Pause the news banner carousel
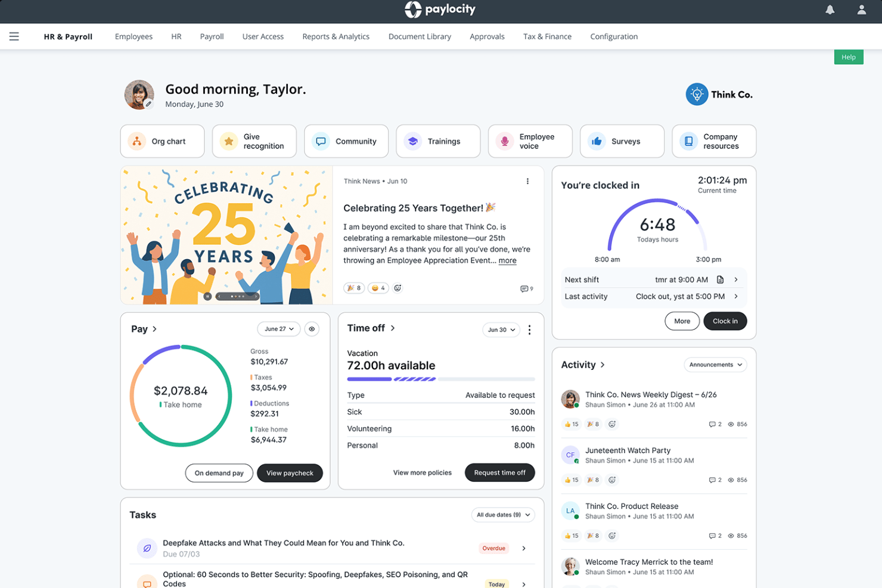Screen dimensions: 882x588 click(207, 296)
